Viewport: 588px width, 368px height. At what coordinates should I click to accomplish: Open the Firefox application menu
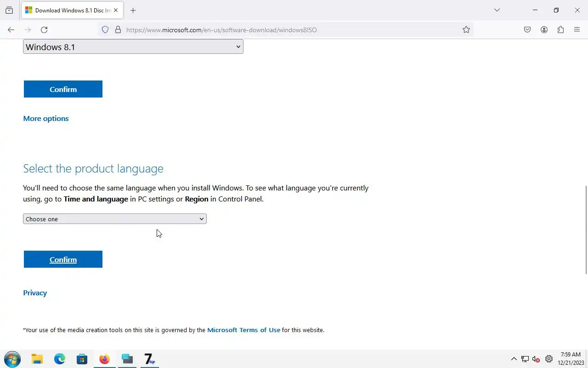coord(577,30)
